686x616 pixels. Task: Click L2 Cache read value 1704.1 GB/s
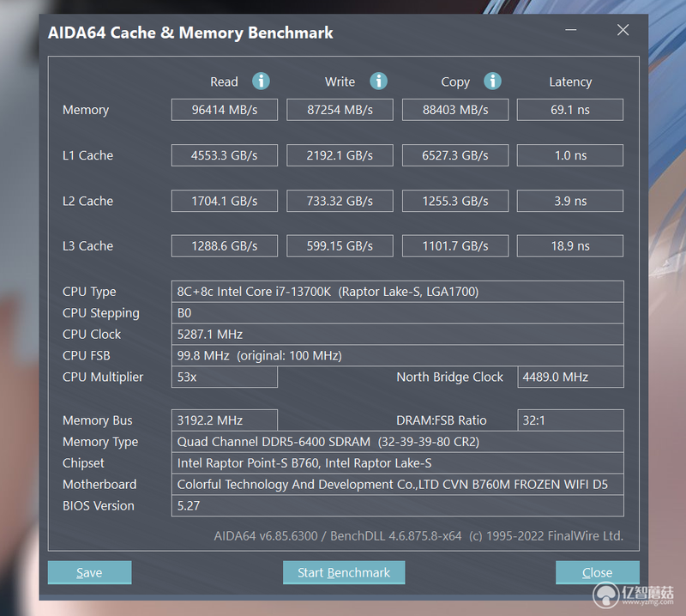click(225, 201)
